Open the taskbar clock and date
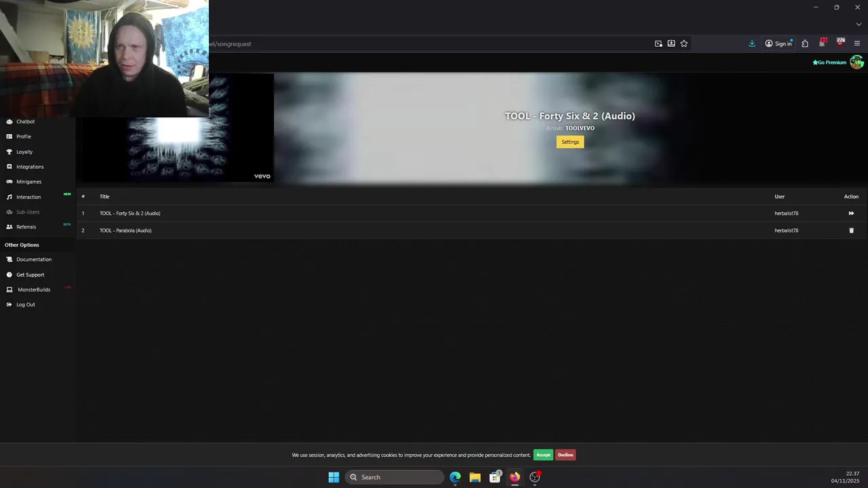 point(846,477)
